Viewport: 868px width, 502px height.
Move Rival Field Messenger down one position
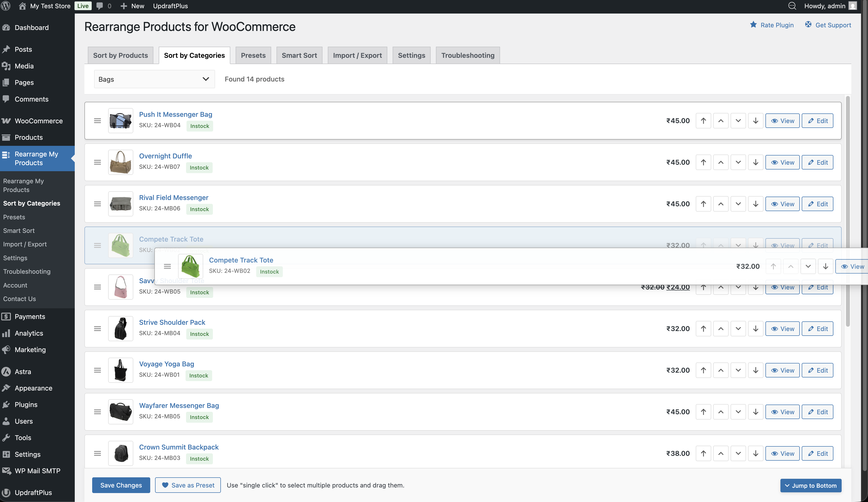[738, 204]
